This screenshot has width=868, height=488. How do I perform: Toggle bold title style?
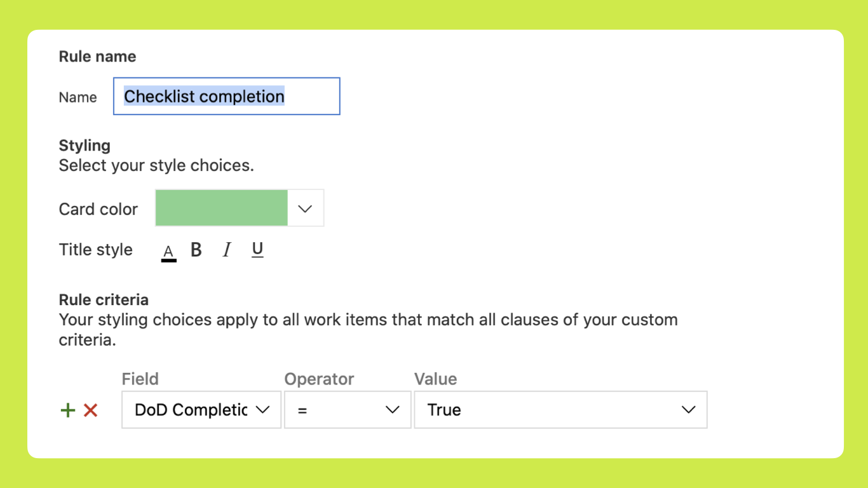(196, 250)
